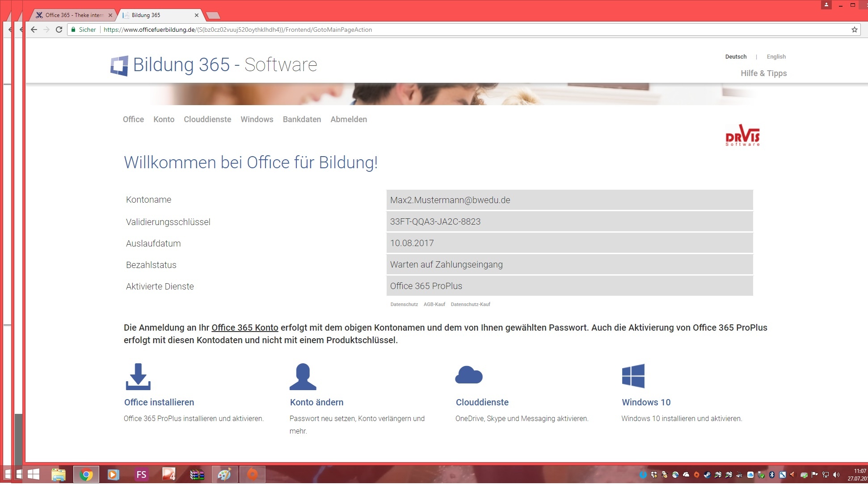Bookmark page with the star icon
868x485 pixels.
click(854, 30)
